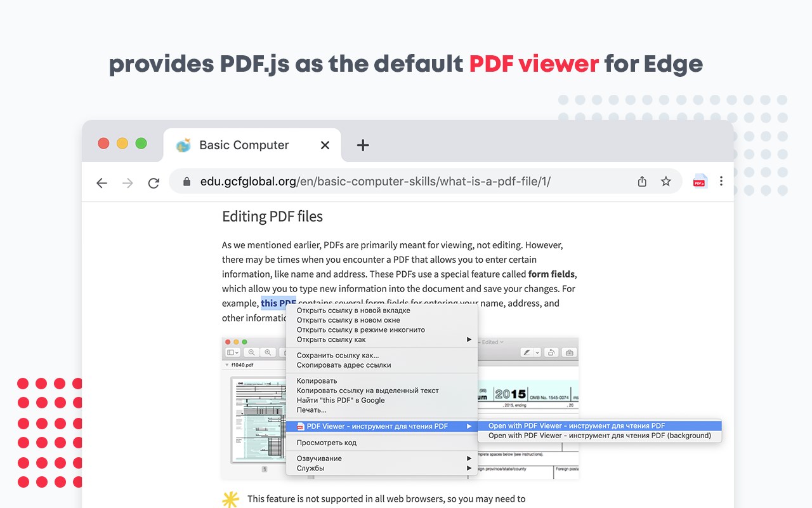Click the padlock site info icon
812x508 pixels.
(187, 182)
